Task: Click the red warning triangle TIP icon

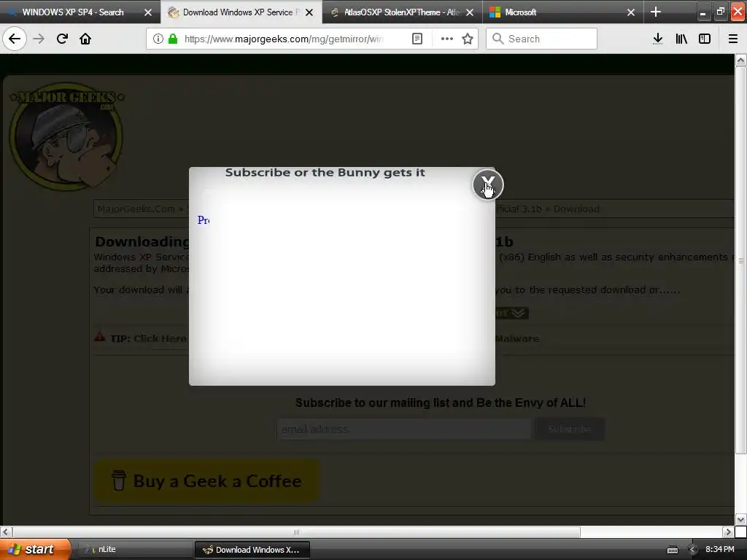Action: (99, 336)
